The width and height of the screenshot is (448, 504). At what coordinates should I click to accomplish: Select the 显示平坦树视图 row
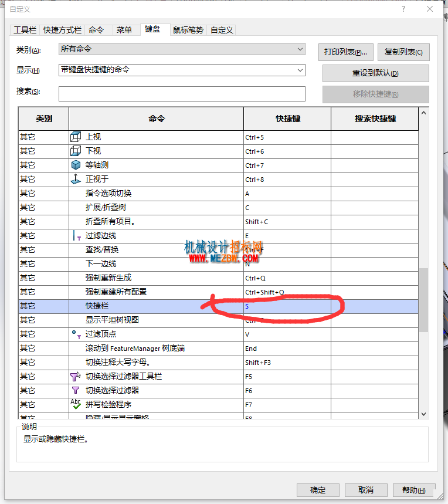click(218, 320)
